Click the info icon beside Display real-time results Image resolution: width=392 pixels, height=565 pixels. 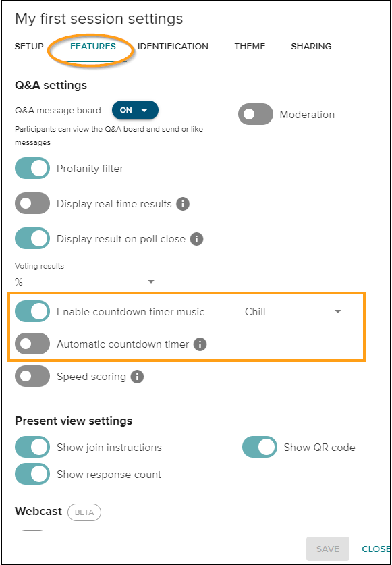click(181, 203)
